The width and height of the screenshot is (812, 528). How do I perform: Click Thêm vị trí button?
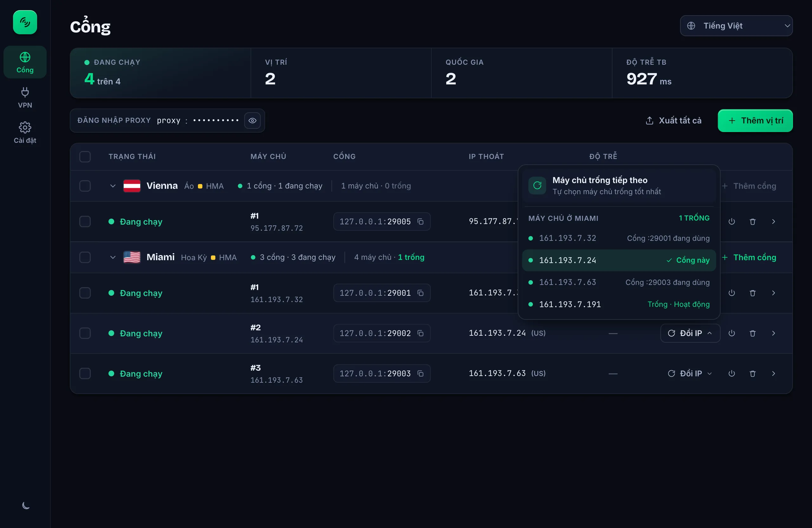pyautogui.click(x=755, y=121)
